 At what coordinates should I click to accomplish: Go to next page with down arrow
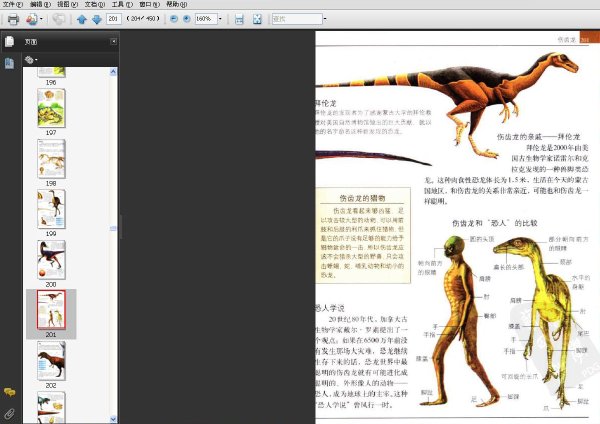[97, 19]
